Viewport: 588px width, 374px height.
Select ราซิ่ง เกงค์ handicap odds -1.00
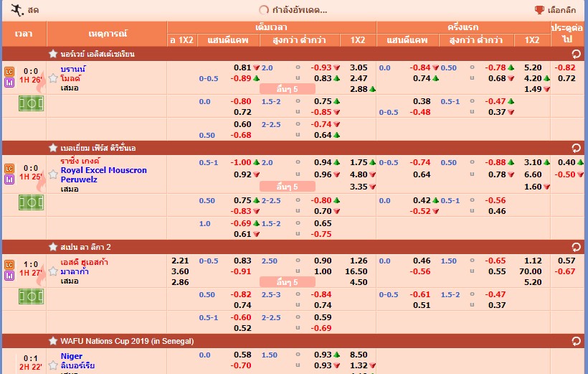pos(241,162)
